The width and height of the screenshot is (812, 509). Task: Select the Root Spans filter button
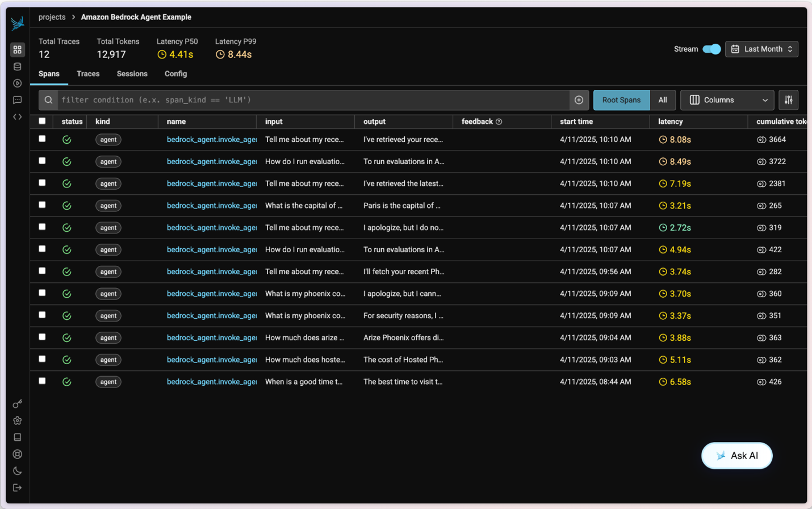621,100
